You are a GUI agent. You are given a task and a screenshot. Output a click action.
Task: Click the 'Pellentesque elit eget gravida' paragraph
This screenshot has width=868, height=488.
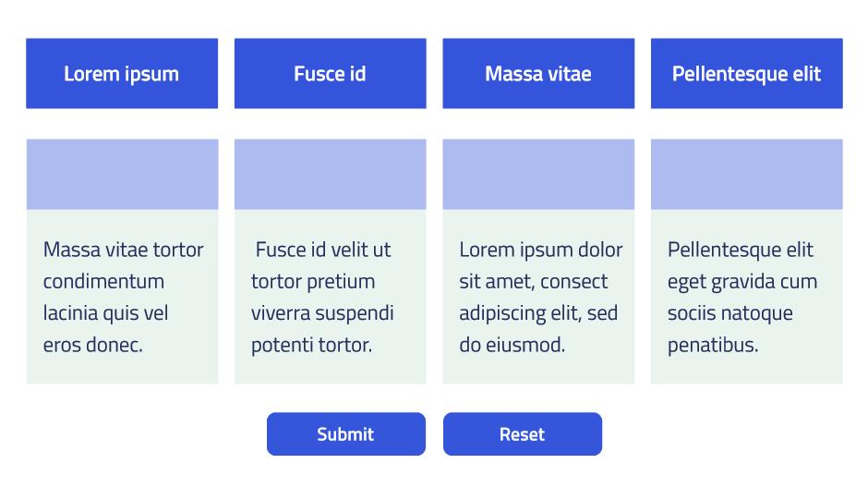click(x=741, y=297)
